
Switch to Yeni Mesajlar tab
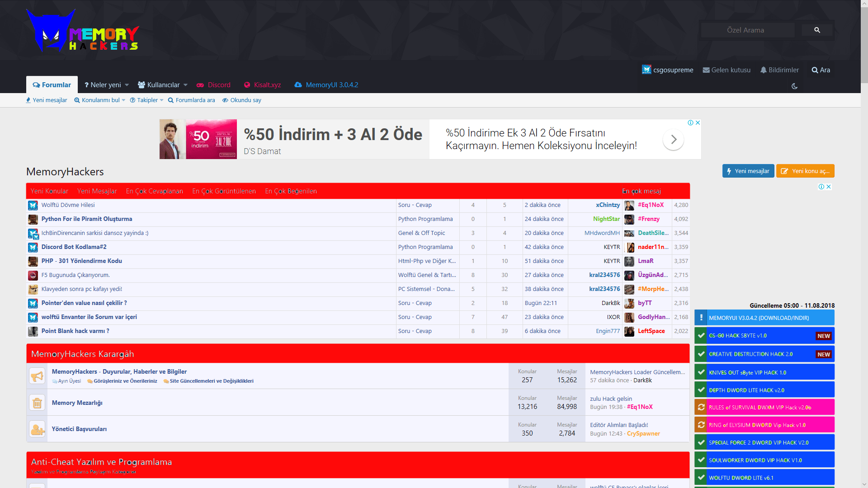(x=97, y=191)
